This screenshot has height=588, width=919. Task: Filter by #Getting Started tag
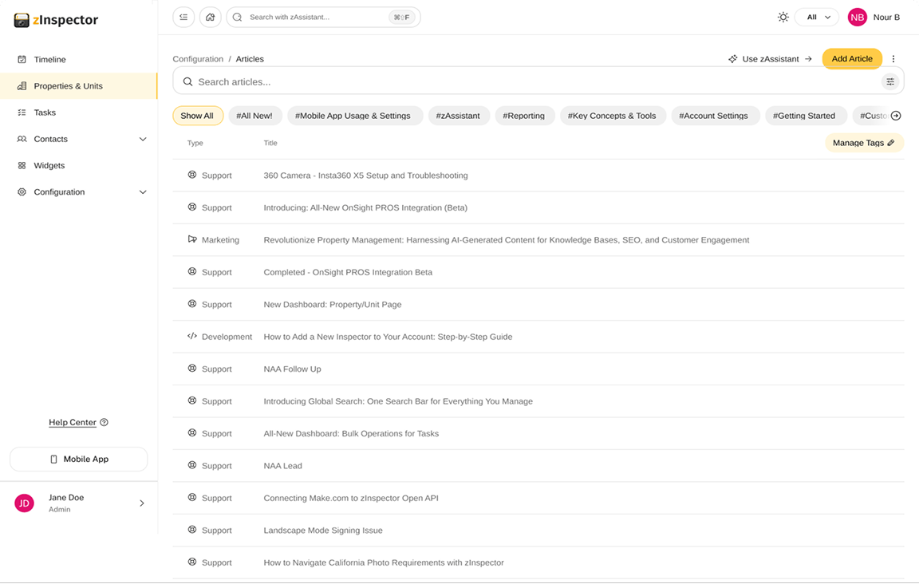804,116
